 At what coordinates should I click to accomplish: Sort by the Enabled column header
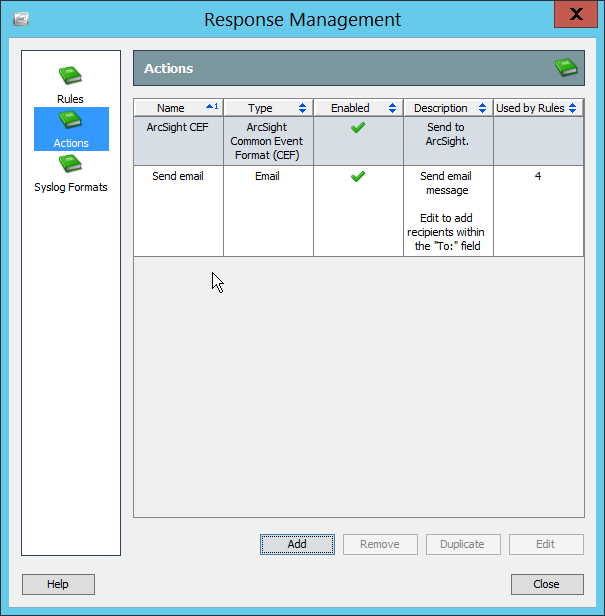[x=357, y=108]
